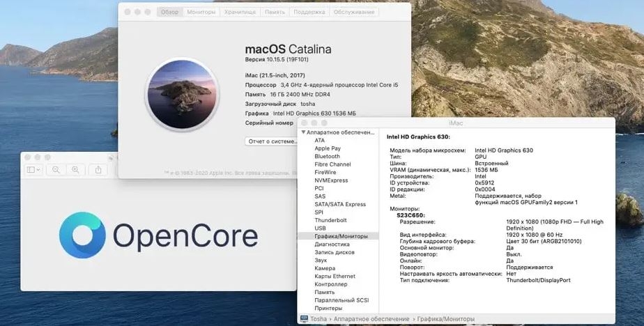The width and height of the screenshot is (644, 326).
Task: Click the zoom in magnifier in Preview
Action: click(x=75, y=169)
